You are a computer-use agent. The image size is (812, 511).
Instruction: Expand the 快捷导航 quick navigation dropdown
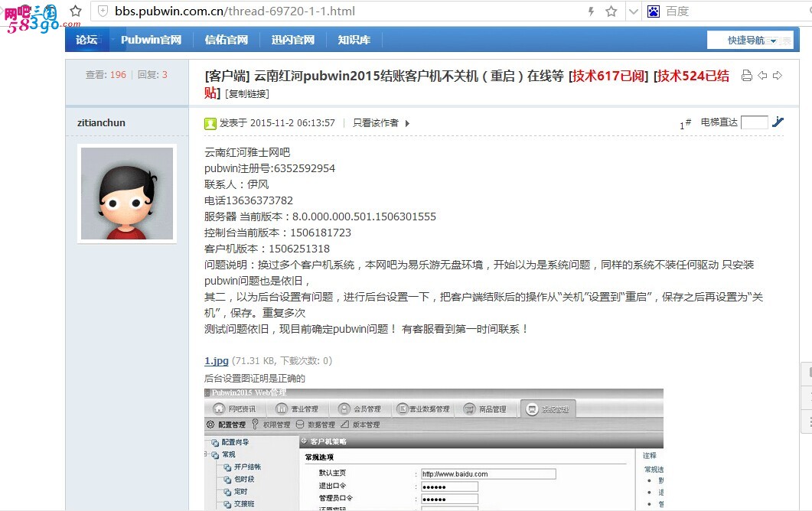[x=750, y=41]
